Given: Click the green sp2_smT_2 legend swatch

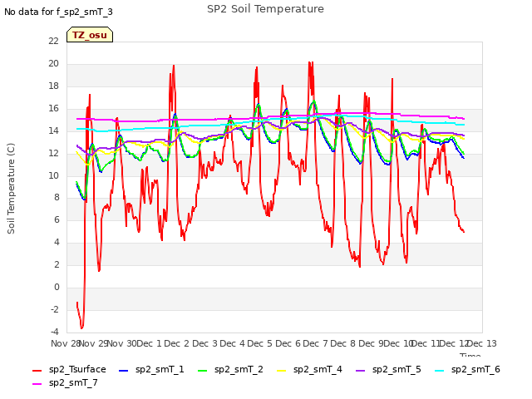Looking at the screenshot, I should pyautogui.click(x=202, y=371).
